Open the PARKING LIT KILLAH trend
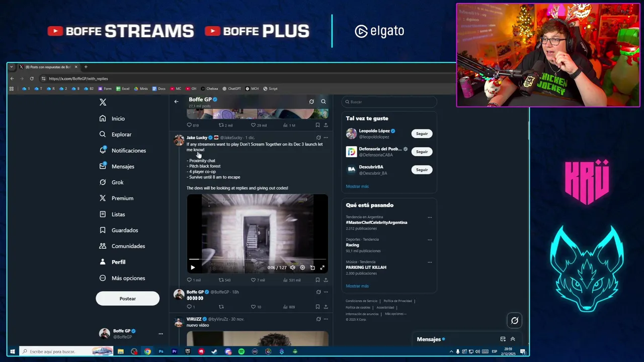Viewport: 644px width, 362px height. click(x=366, y=267)
